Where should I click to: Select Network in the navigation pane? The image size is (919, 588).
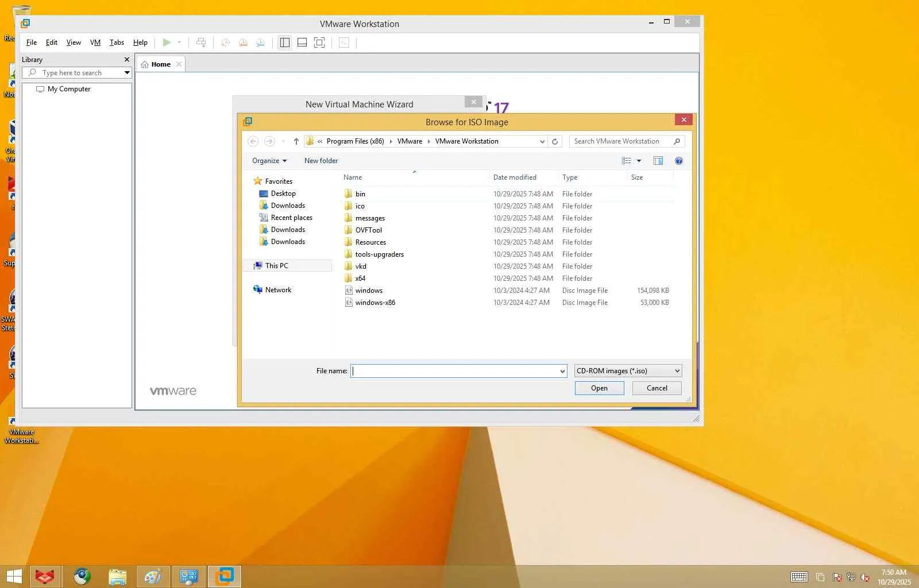(278, 290)
